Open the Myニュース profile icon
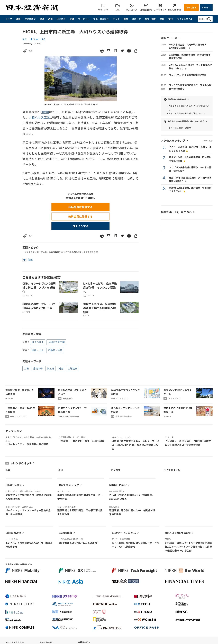Viewport: 218px width, 644px height. 132,6
